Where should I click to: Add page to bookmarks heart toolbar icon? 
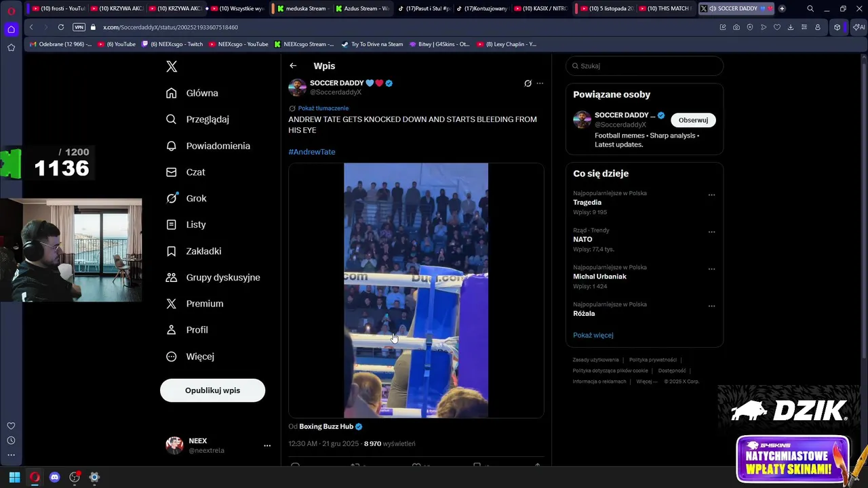(777, 27)
